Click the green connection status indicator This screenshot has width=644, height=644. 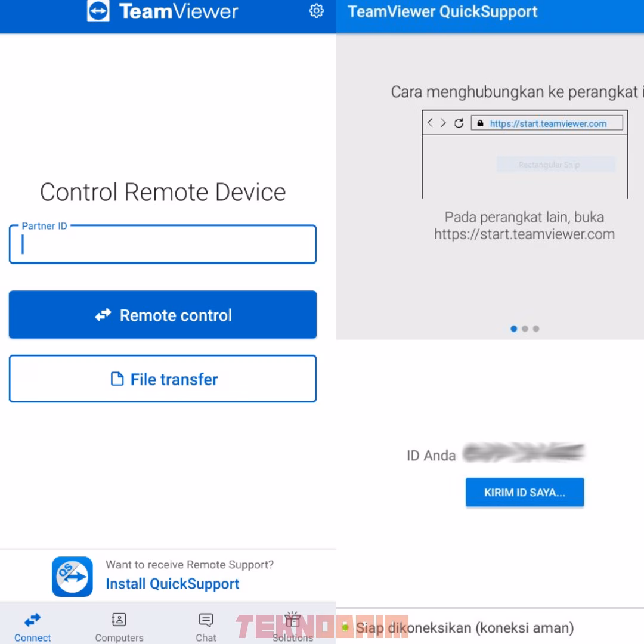345,627
